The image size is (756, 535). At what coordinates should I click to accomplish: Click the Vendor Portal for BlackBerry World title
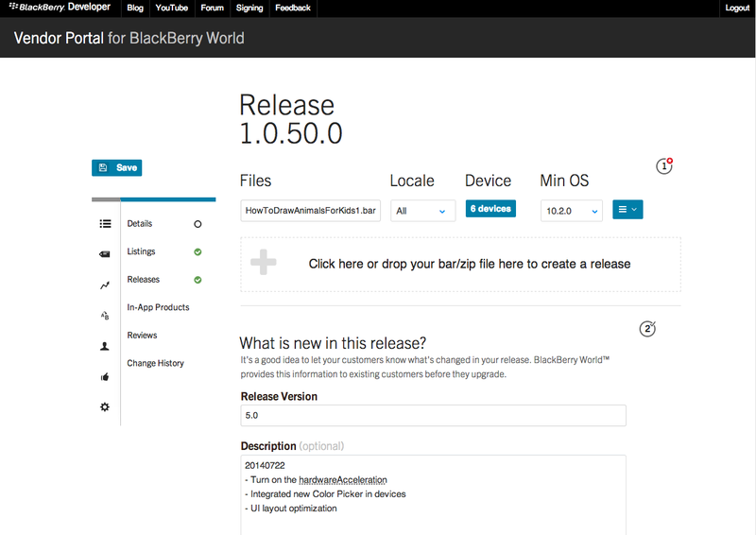(129, 38)
